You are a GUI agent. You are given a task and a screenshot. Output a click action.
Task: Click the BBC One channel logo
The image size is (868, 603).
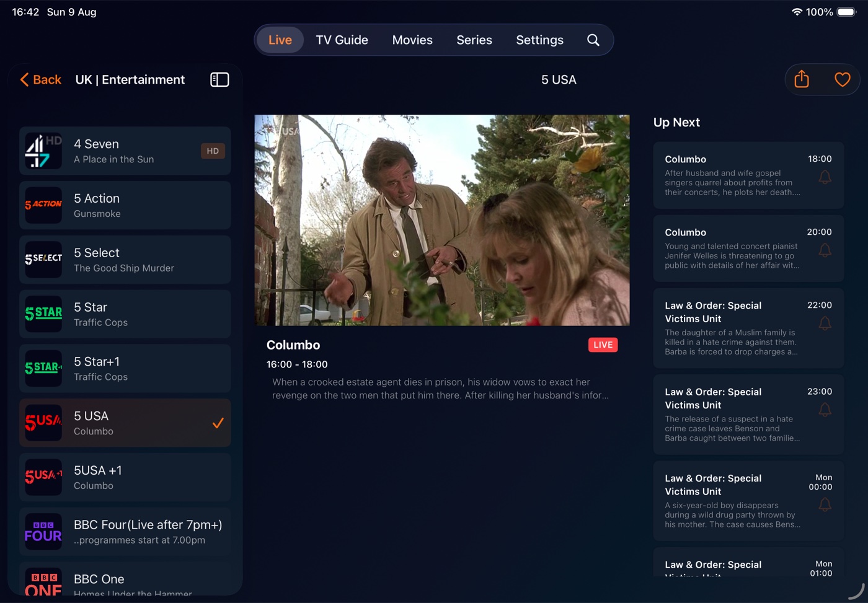click(x=43, y=583)
